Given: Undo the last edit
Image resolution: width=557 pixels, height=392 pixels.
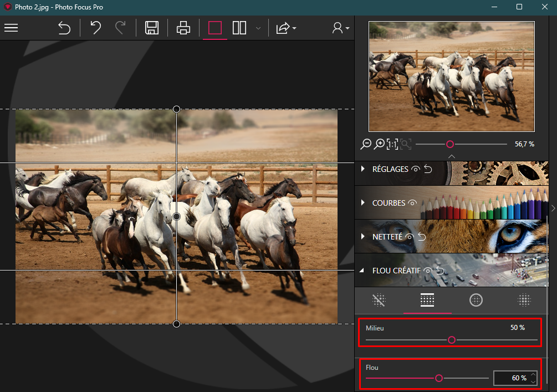Looking at the screenshot, I should click(95, 28).
